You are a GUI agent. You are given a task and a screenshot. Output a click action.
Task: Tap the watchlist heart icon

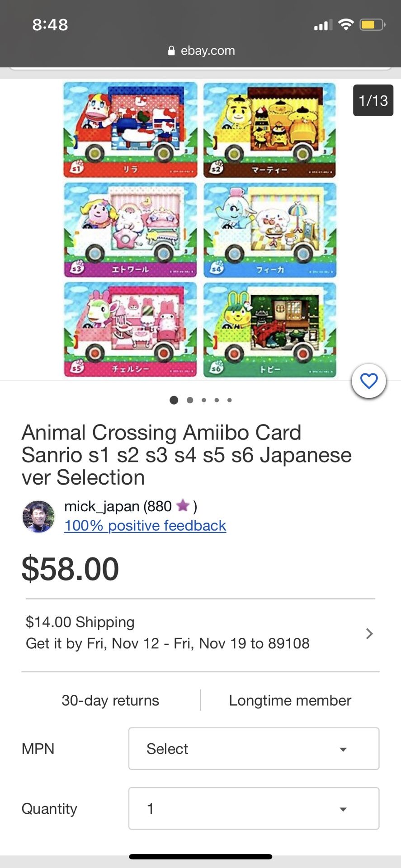[x=369, y=381]
